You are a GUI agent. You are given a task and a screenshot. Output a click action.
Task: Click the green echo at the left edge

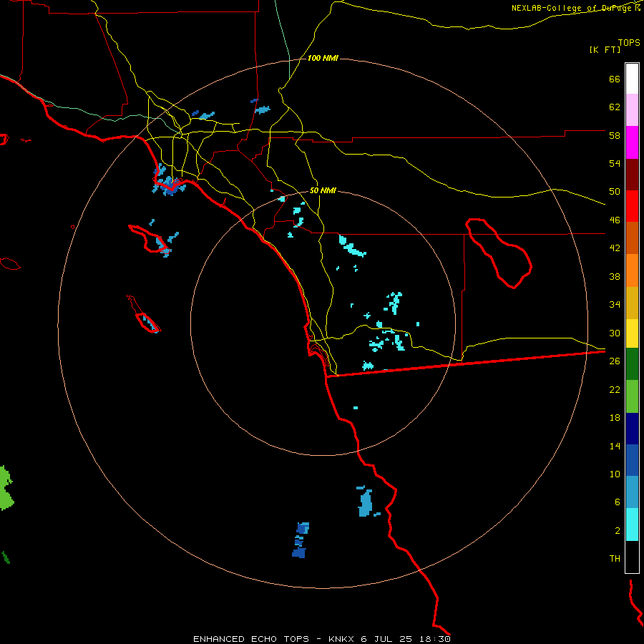click(x=6, y=488)
